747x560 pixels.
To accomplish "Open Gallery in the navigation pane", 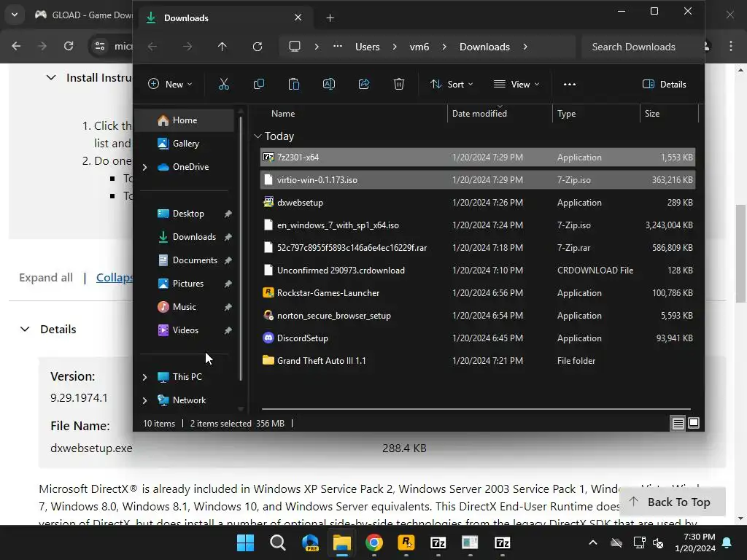I will (x=185, y=144).
